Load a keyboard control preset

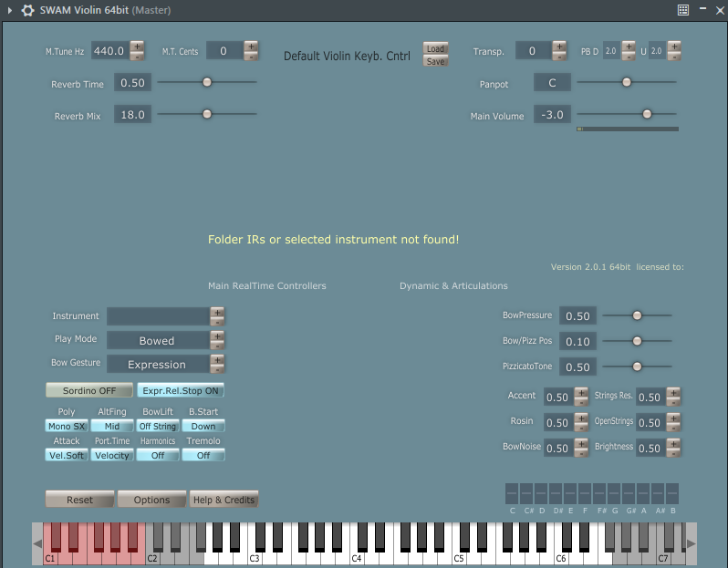tap(435, 48)
